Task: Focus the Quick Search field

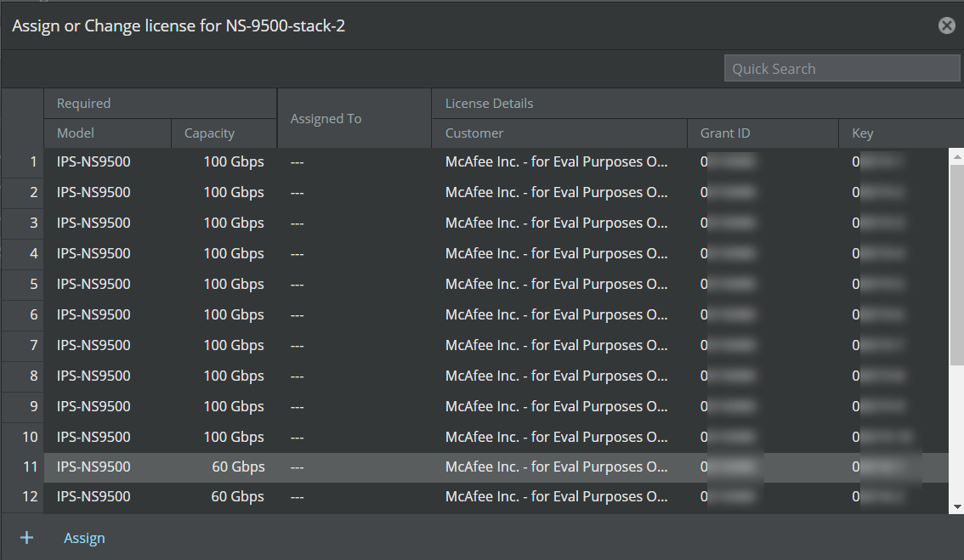Action: point(842,68)
